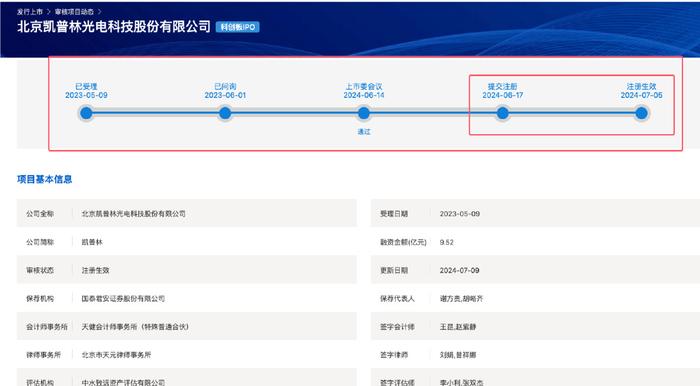Viewport: 700px width, 386px height.
Task: Click the 已问询 stage label in the timeline
Action: pos(225,87)
